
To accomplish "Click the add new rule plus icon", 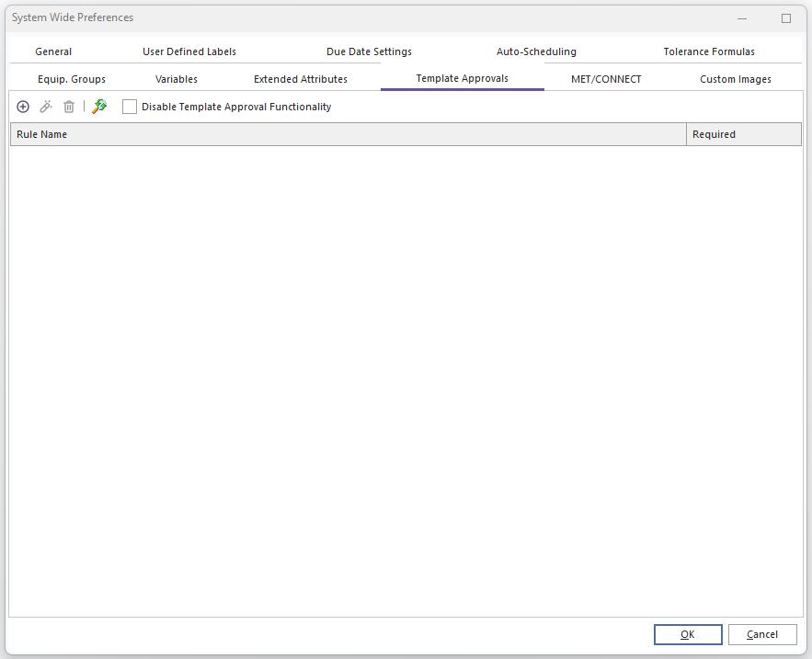I will pos(23,107).
